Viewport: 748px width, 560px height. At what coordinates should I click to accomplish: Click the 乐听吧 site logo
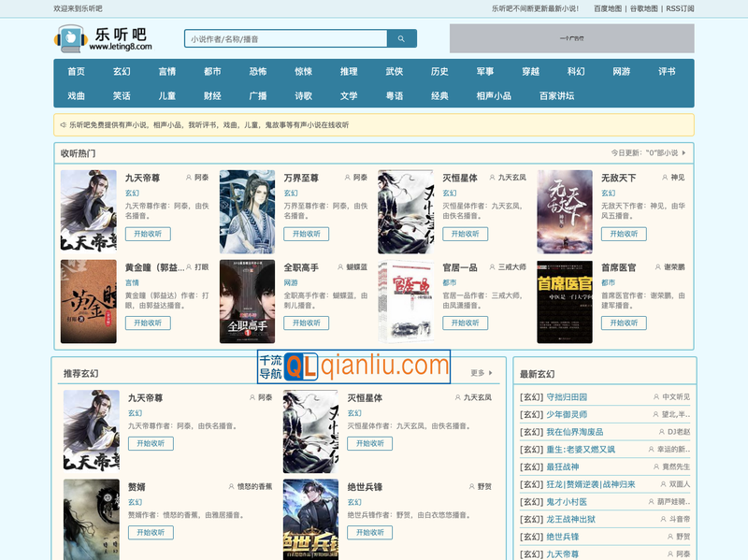click(103, 38)
